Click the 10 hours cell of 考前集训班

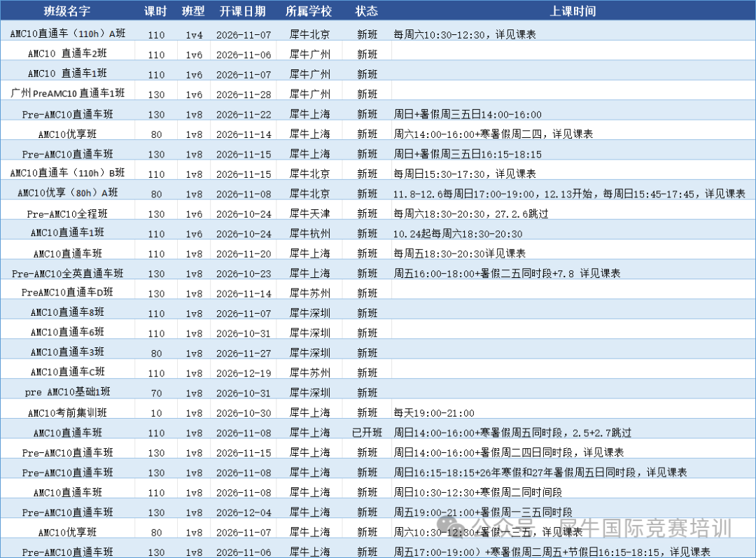click(x=156, y=413)
